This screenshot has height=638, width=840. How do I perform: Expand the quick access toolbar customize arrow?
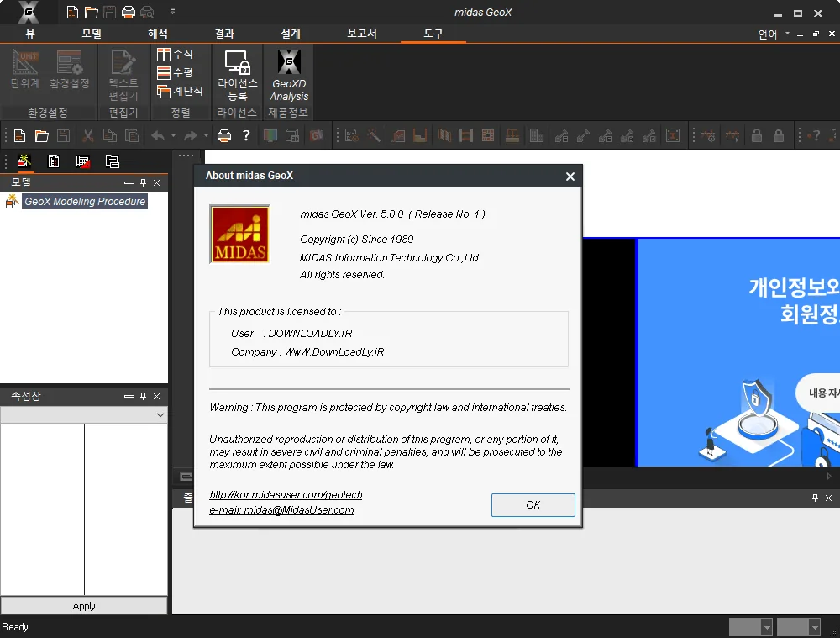click(172, 11)
